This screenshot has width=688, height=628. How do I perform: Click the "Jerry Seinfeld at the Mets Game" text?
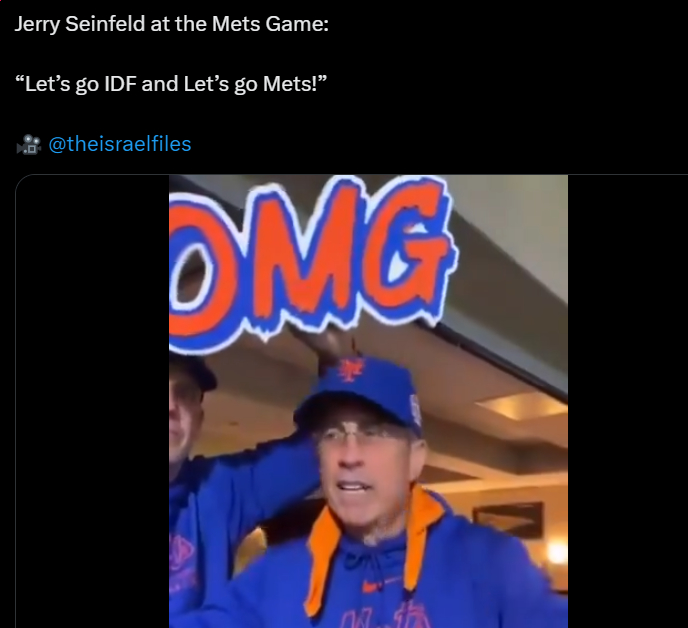170,23
